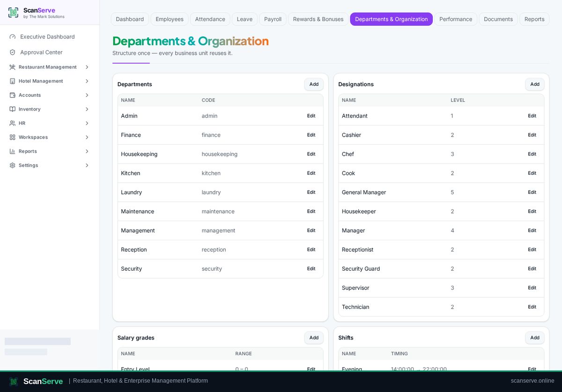
Task: Click the HR people icon
Action: pos(13,123)
